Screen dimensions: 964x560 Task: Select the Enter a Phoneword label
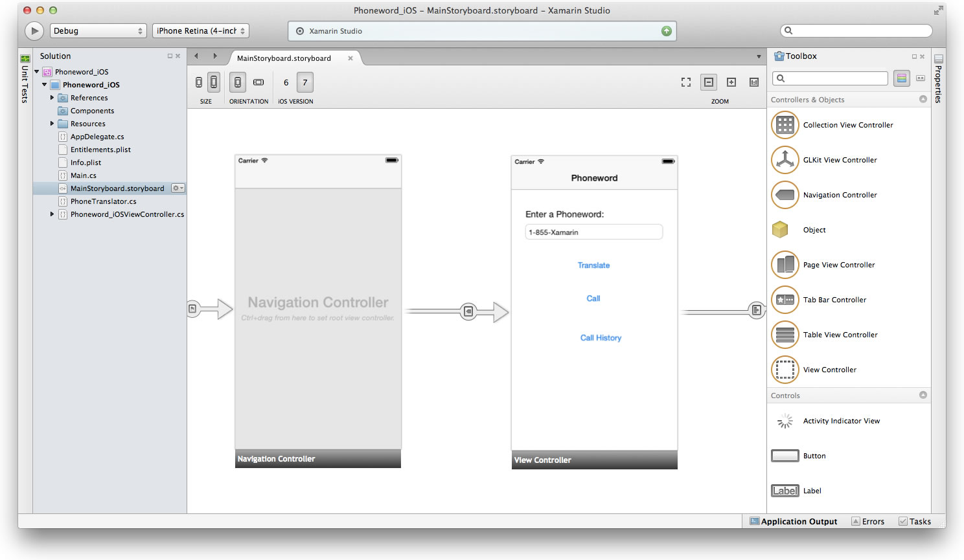tap(564, 214)
